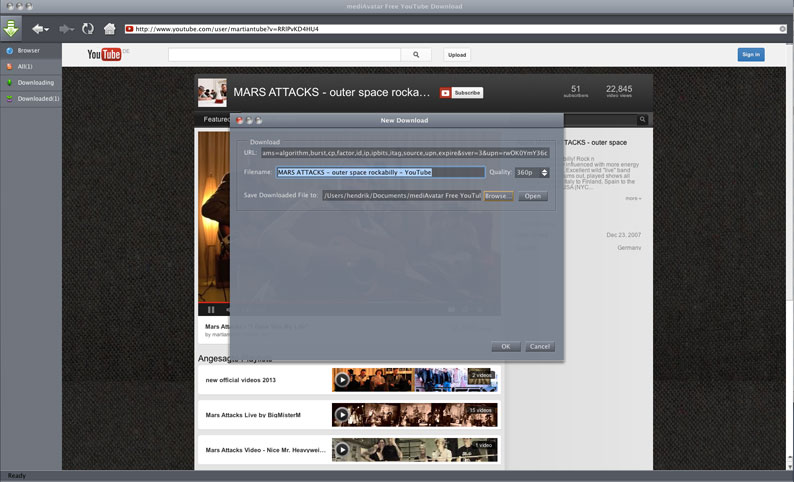Go back with the left arrow
The image size is (794, 482).
(40, 29)
